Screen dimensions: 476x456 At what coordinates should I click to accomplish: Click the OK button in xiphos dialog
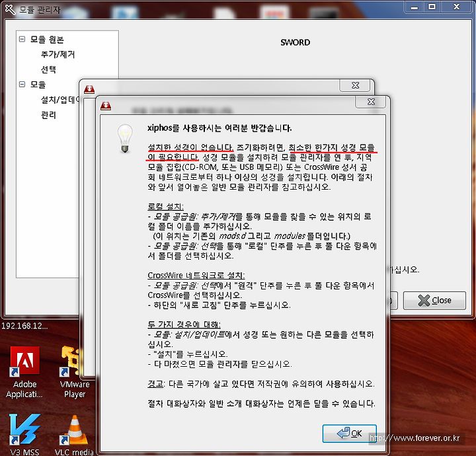[x=350, y=434]
